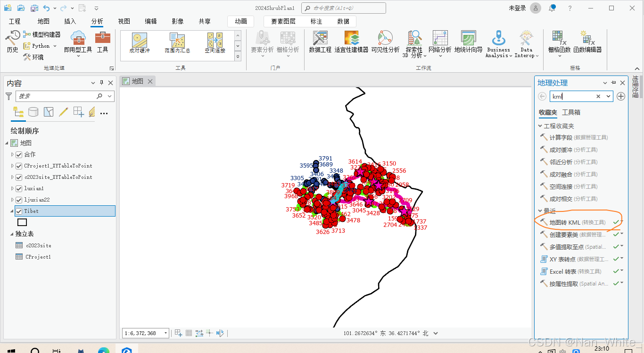This screenshot has width=644, height=353.
Task: Open Function Editor (函数编辑器)
Action: (x=587, y=42)
